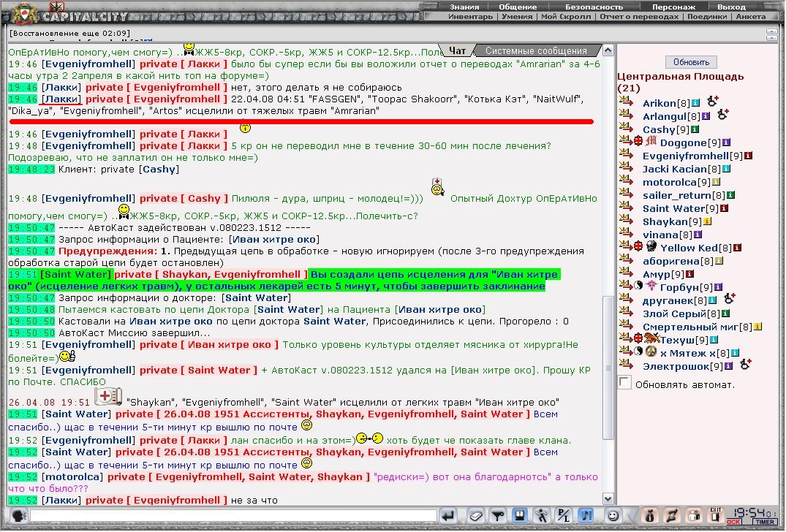This screenshot has height=532, width=786.
Task: Click the potion bottle icon in bottom toolbar
Action: pos(650,515)
